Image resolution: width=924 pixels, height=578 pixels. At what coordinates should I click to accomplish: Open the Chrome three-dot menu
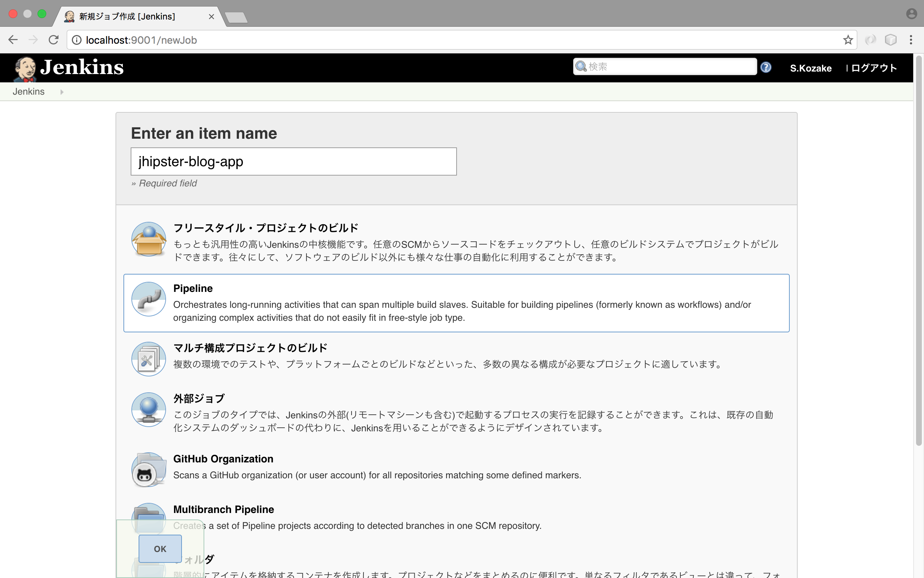coord(911,40)
